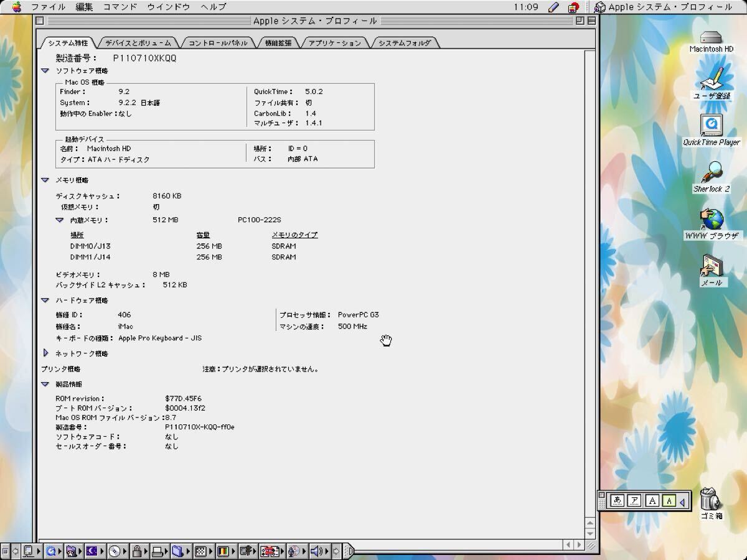Click the pencil input-method menu icon
Screen dimensions: 747x560
(x=553, y=7)
